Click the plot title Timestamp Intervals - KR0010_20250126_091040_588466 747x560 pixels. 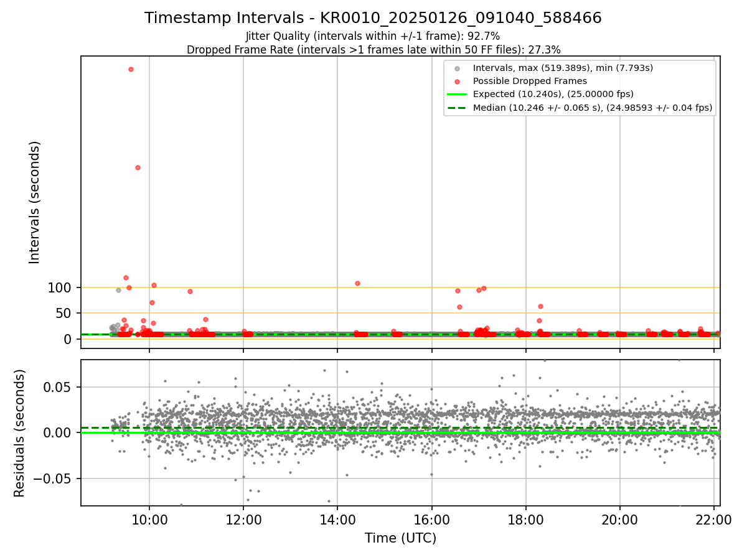[373, 18]
